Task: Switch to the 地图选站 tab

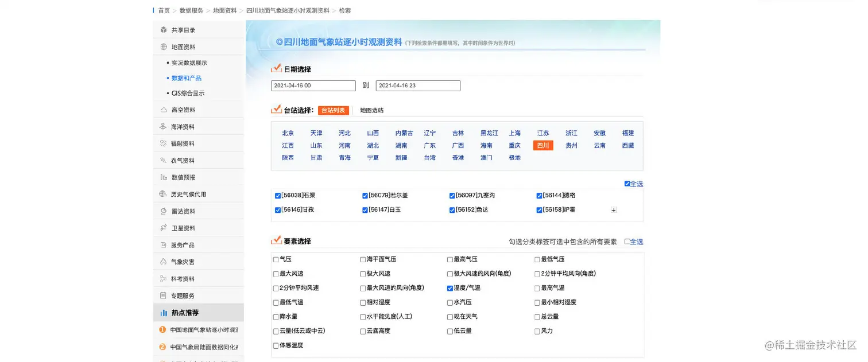Action: click(372, 110)
